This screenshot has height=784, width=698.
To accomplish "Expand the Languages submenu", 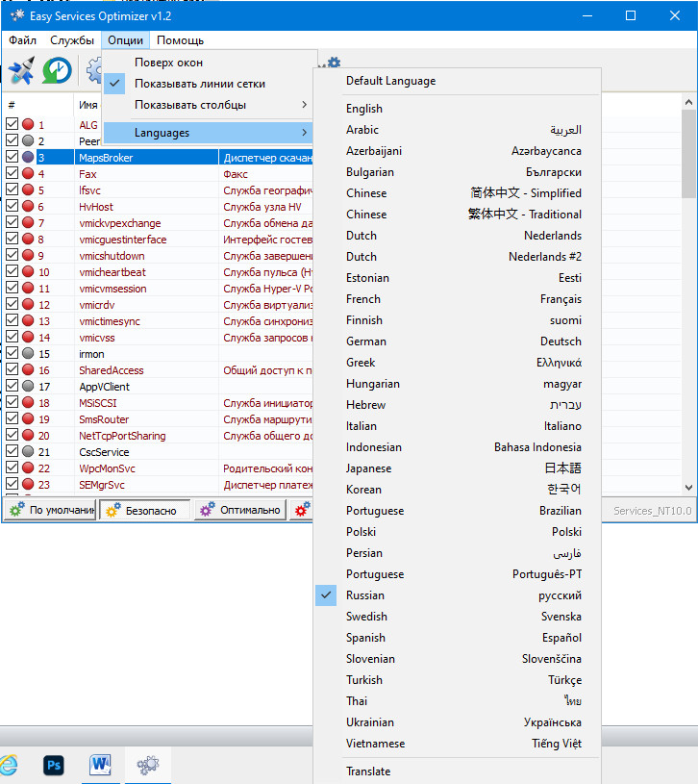I will pos(208,133).
